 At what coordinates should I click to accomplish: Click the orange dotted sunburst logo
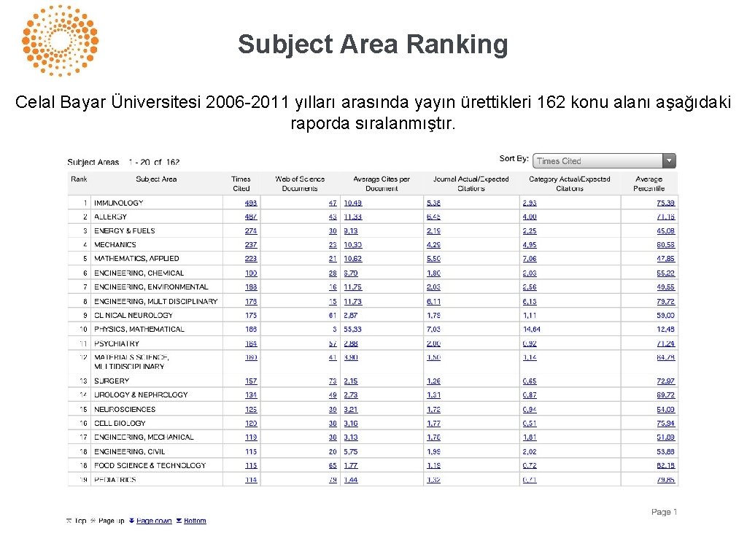(60, 41)
